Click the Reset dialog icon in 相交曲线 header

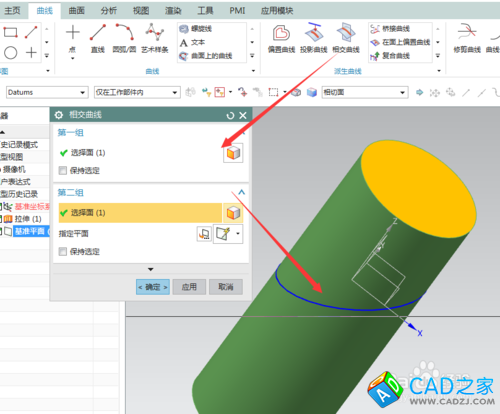[x=230, y=115]
